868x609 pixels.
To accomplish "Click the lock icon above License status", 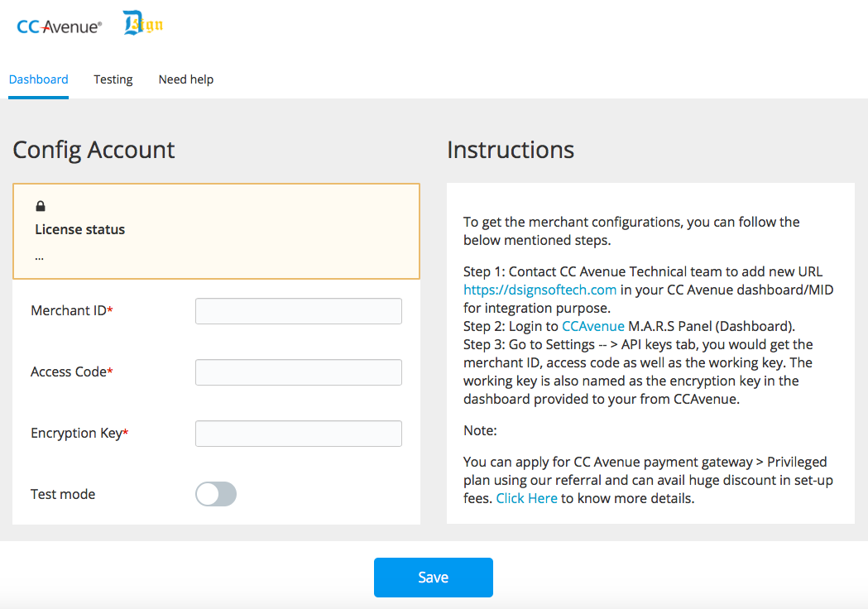I will coord(41,206).
